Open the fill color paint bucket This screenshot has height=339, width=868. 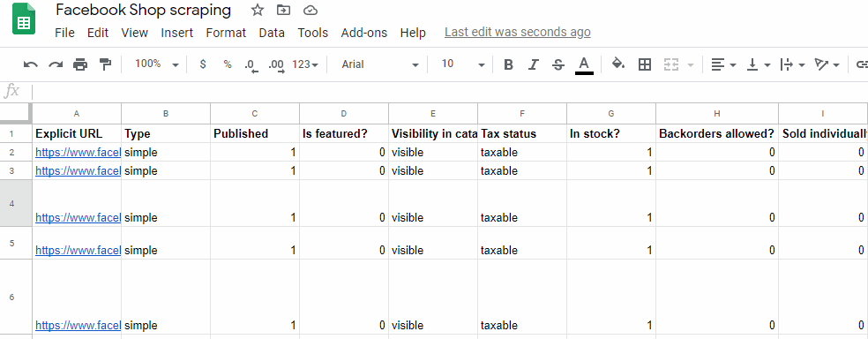[618, 64]
